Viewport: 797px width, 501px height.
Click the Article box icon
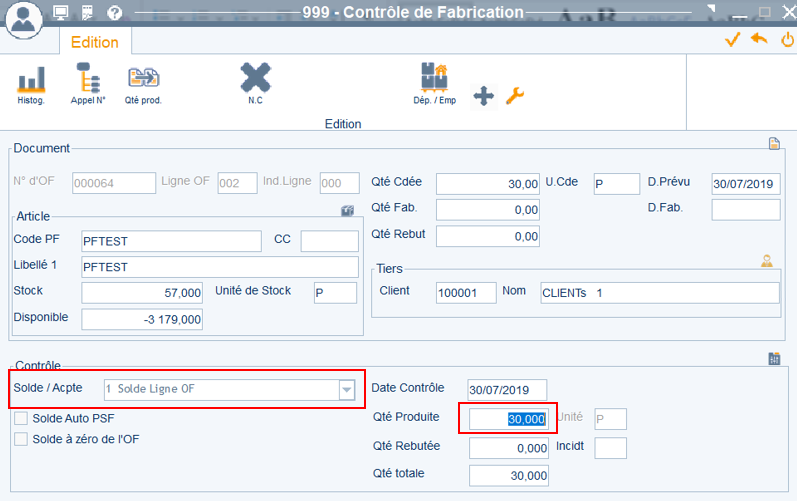[x=348, y=210]
